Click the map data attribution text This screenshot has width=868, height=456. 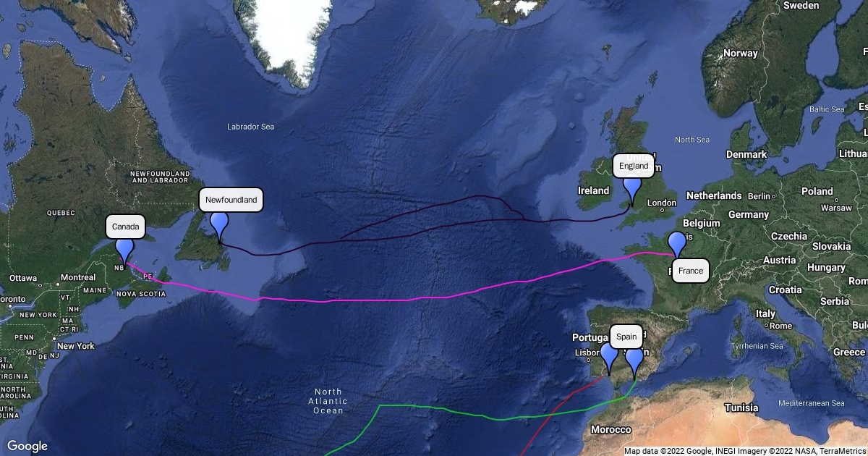tap(744, 451)
